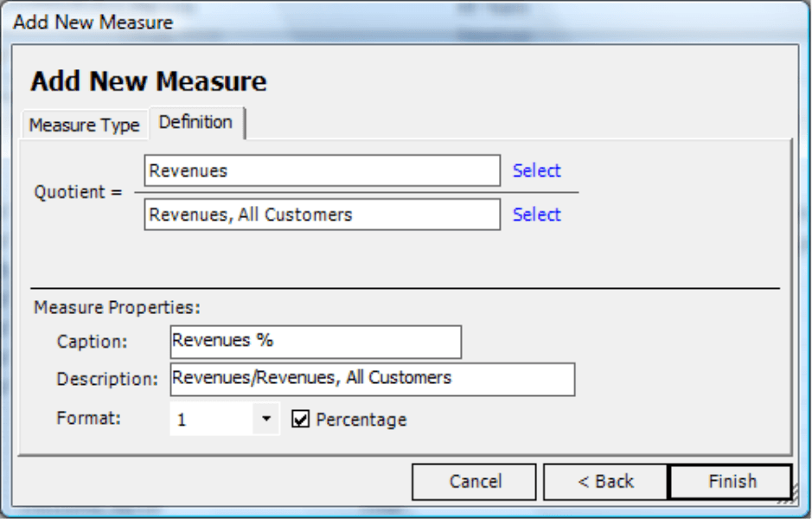Screen dimensions: 812x519
Task: Select the Definition tab
Action: click(195, 123)
